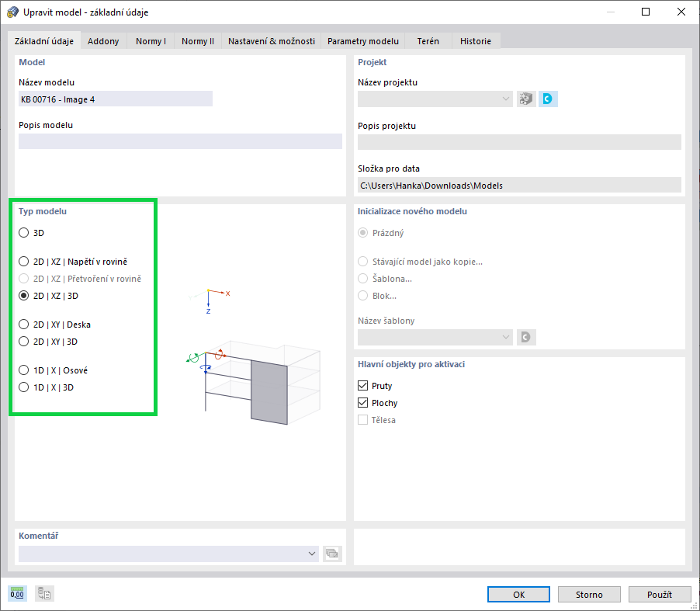Click the copy-comment-from-database icon at bottom left

click(x=43, y=593)
